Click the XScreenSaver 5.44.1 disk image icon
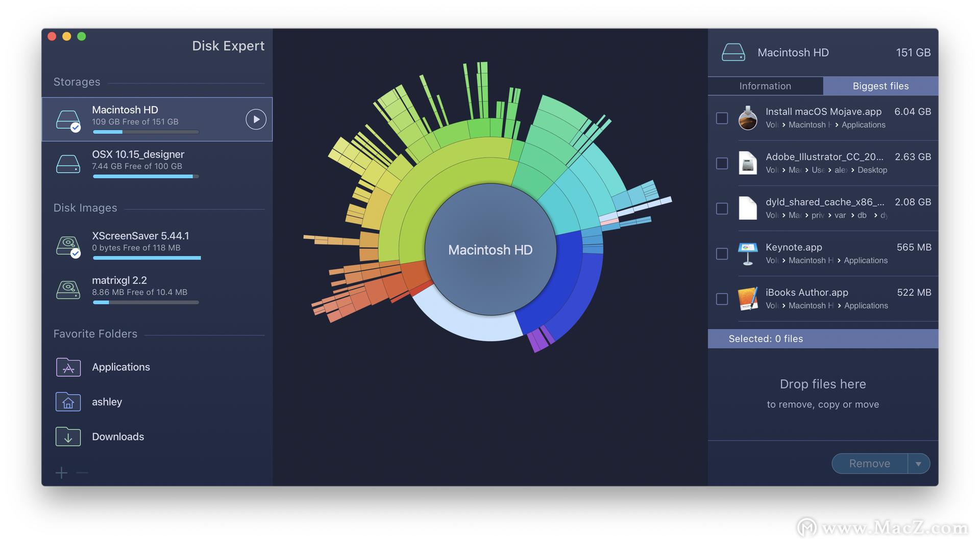The height and width of the screenshot is (541, 980). coord(68,246)
